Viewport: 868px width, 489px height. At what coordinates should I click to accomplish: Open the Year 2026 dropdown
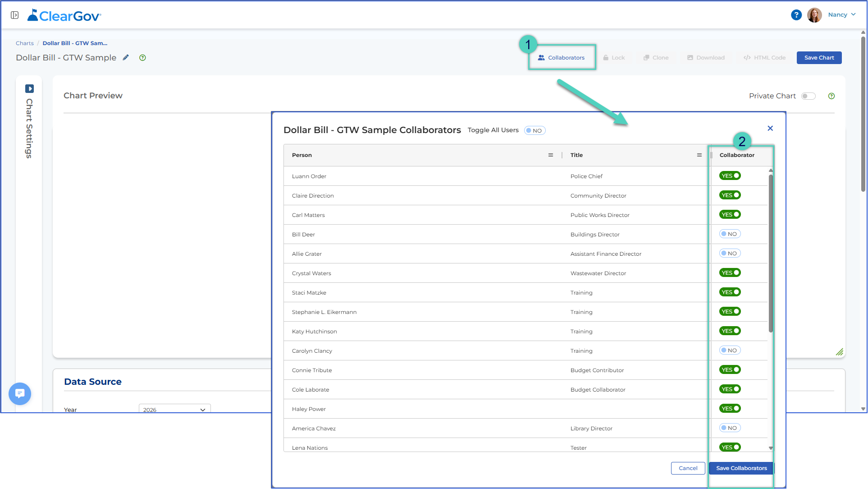[x=174, y=409]
